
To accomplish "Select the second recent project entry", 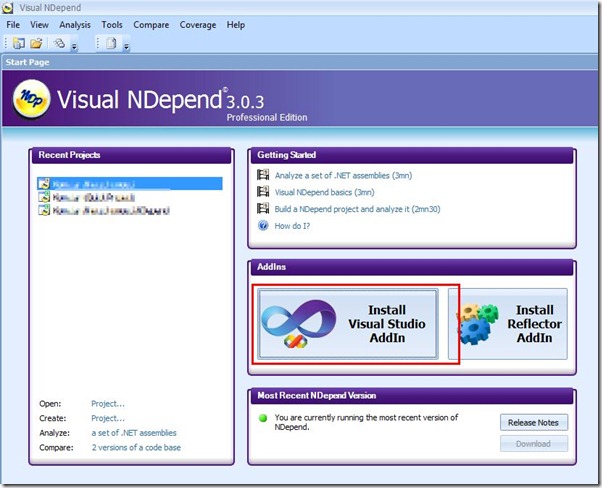I will click(93, 197).
